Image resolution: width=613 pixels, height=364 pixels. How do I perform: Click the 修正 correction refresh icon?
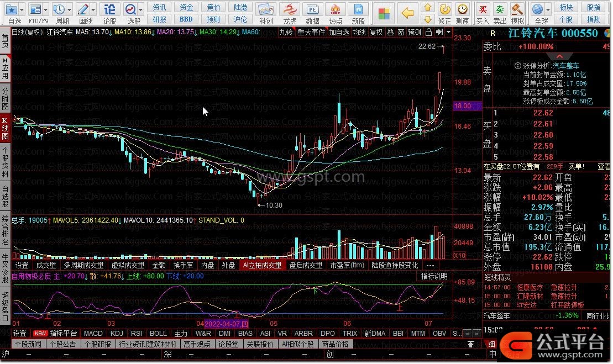(444, 9)
